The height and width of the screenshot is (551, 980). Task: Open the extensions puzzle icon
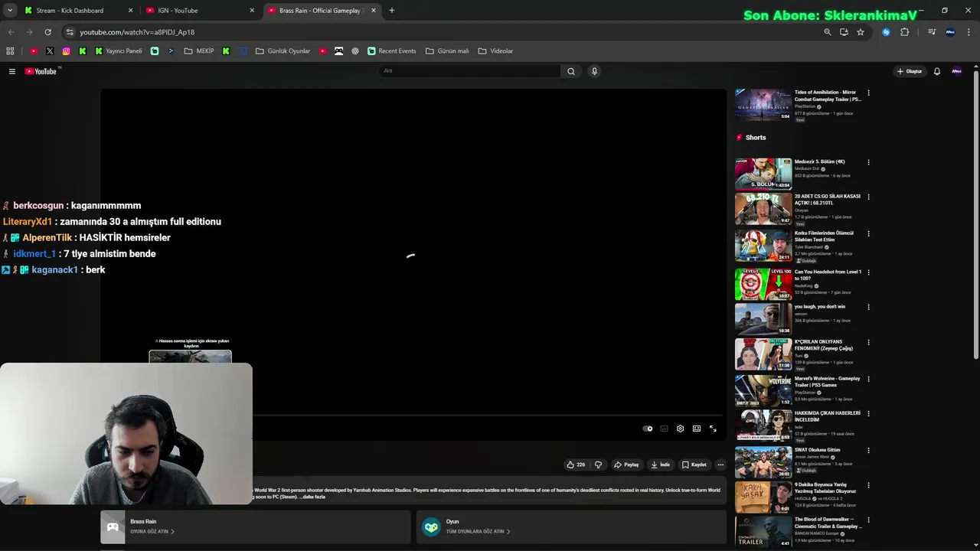pos(904,32)
